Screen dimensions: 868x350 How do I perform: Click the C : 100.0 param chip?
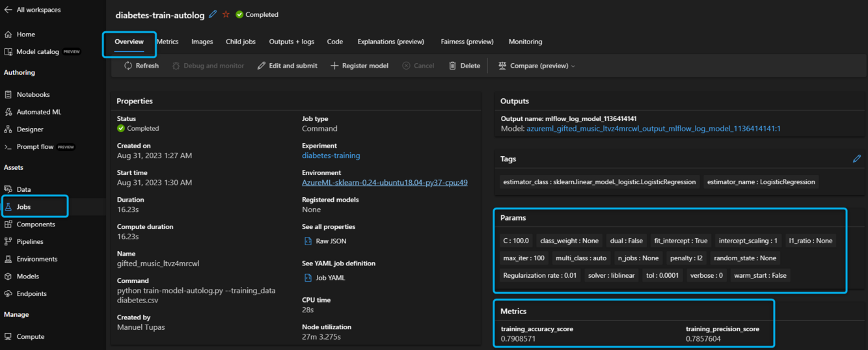click(x=516, y=241)
